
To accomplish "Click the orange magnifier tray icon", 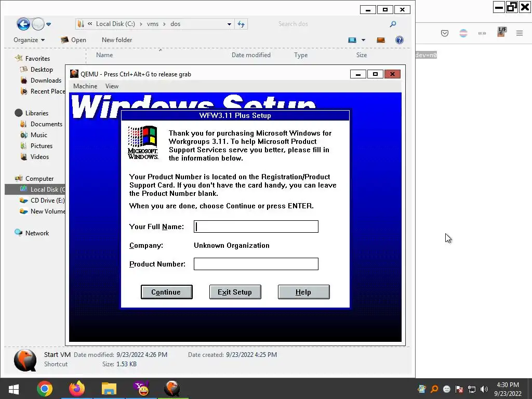I will (x=434, y=389).
